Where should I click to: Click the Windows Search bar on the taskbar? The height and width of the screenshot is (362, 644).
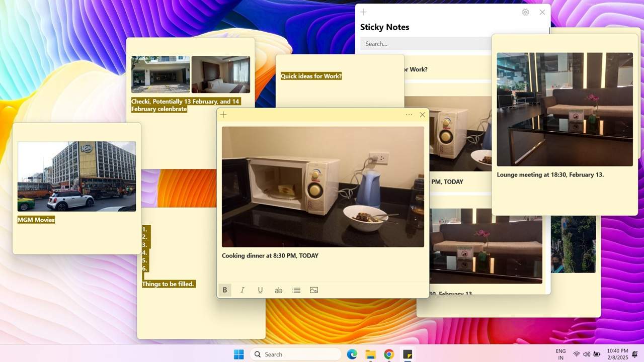pos(295,354)
